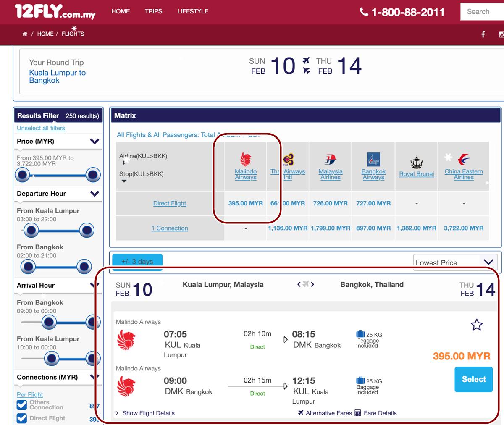Click From Kuala Lumpur arrival 10:00 handle

click(x=52, y=359)
